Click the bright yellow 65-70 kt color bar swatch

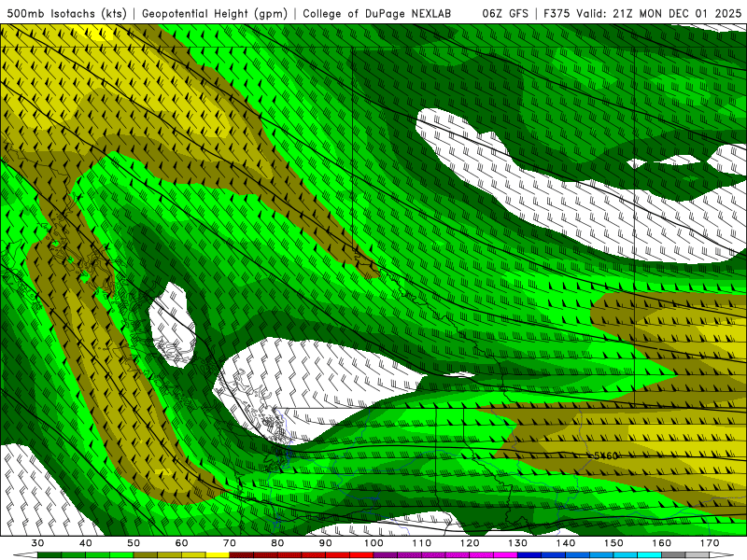[x=218, y=555]
